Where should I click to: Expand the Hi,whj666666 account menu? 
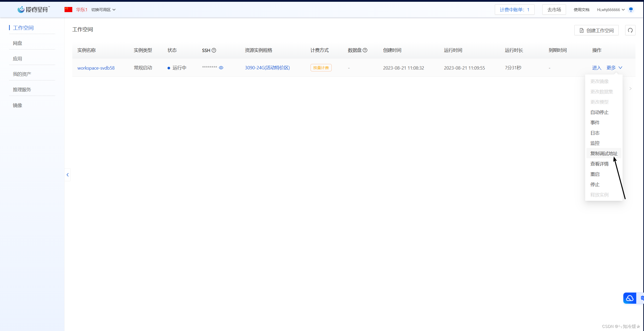610,10
